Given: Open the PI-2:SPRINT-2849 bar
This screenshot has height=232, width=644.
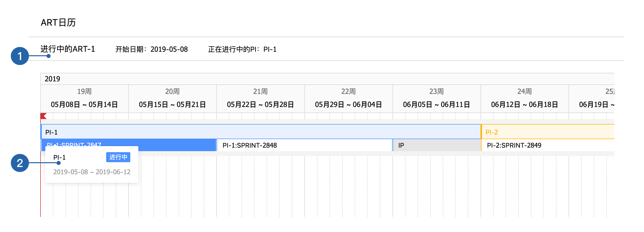Looking at the screenshot, I should click(x=548, y=145).
